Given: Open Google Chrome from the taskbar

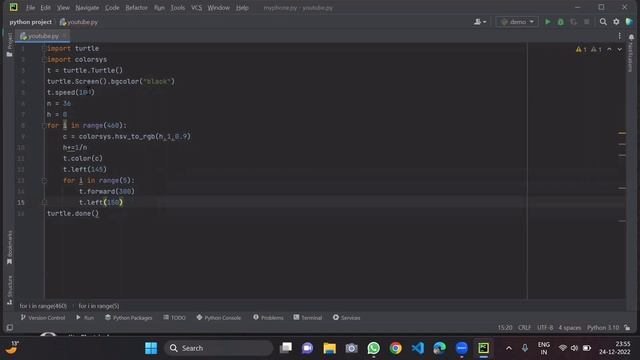Looking at the screenshot, I should click(396, 348).
